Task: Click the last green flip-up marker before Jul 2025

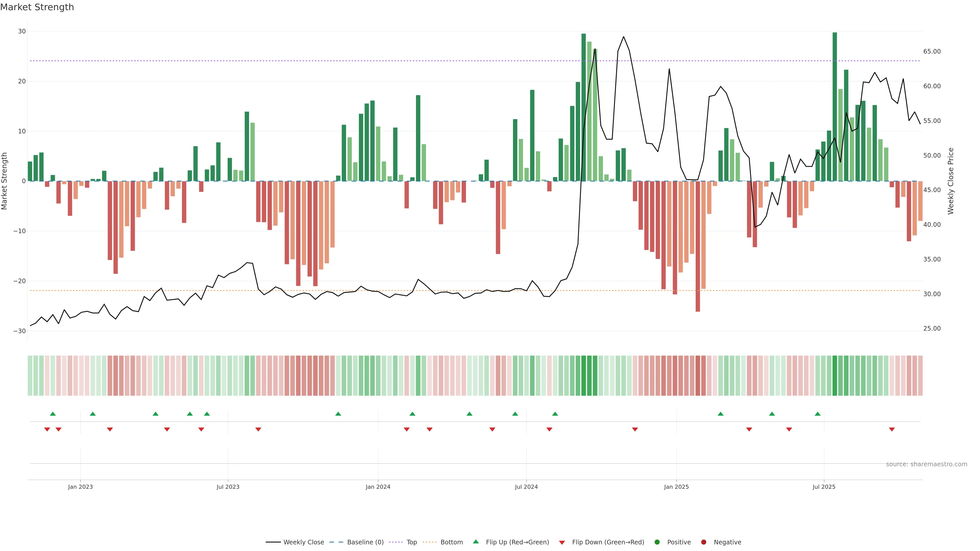Action: (817, 414)
